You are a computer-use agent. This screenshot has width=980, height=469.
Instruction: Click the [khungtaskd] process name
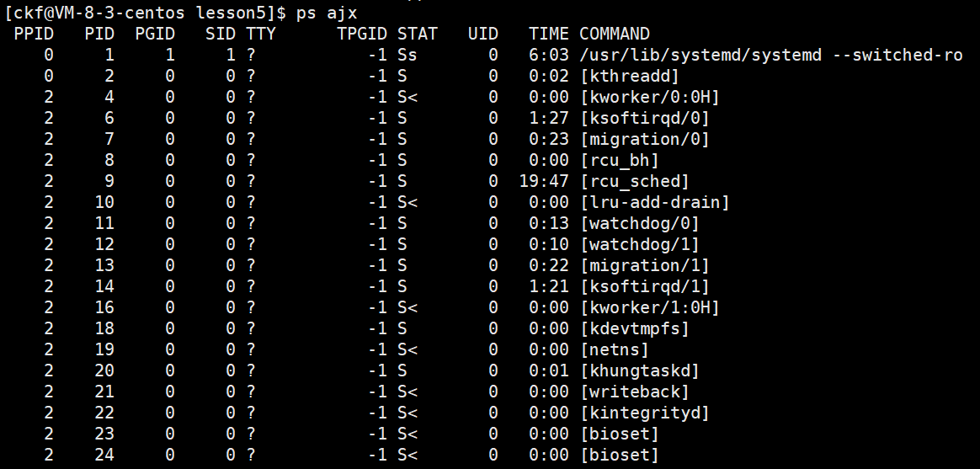pos(640,370)
